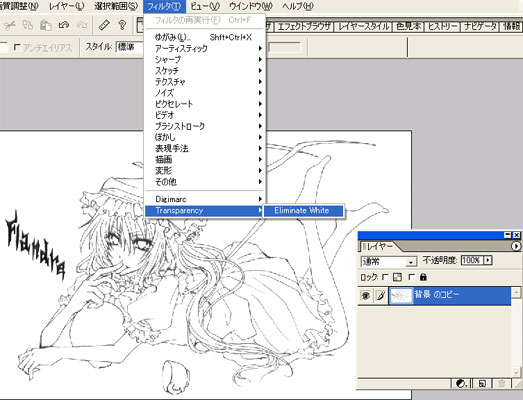Open the 通常 blend mode dropdown
This screenshot has width=523, height=400.
389,261
